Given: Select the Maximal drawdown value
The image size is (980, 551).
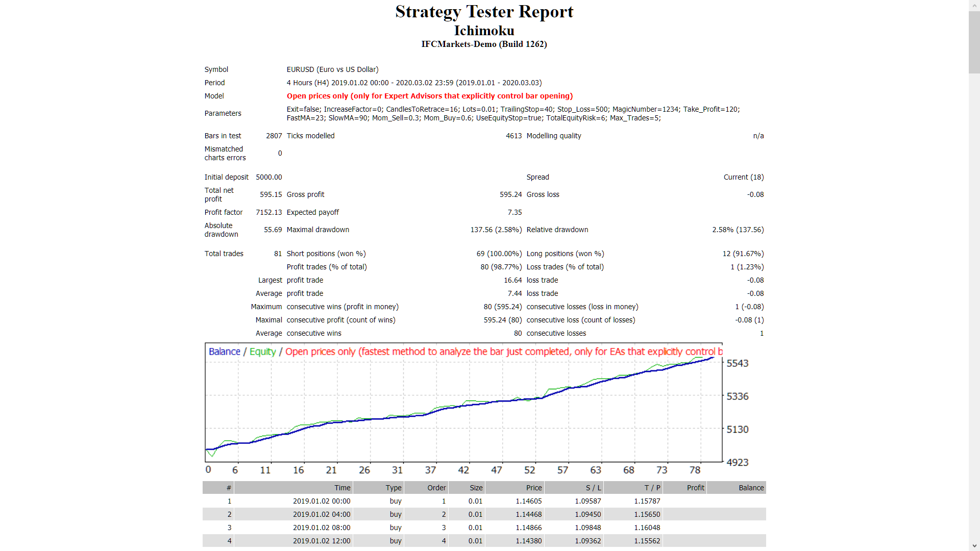Looking at the screenshot, I should click(x=496, y=230).
